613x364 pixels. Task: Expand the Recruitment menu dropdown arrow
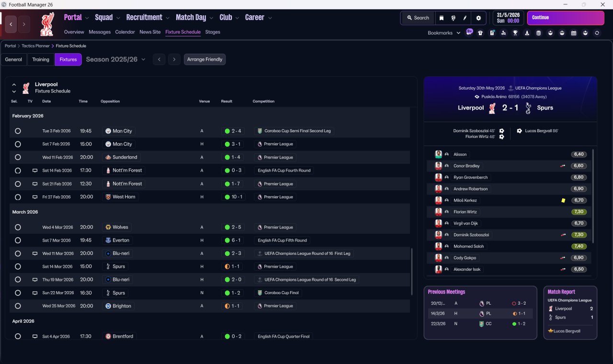pyautogui.click(x=168, y=18)
